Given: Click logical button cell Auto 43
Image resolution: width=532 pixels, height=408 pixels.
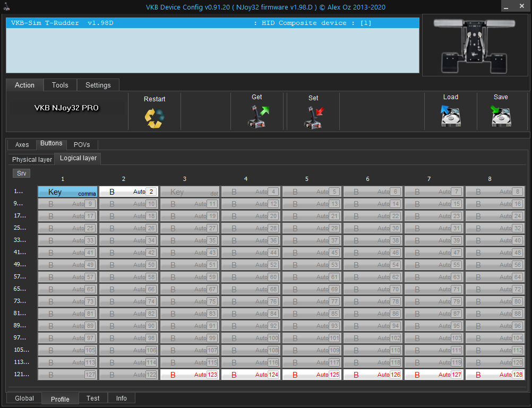Looking at the screenshot, I should (190, 253).
